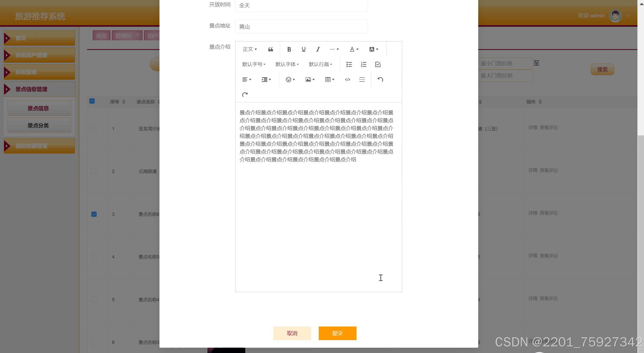Expand the 系统管理 sidebar menu
This screenshot has height=353, width=644.
pyautogui.click(x=39, y=72)
